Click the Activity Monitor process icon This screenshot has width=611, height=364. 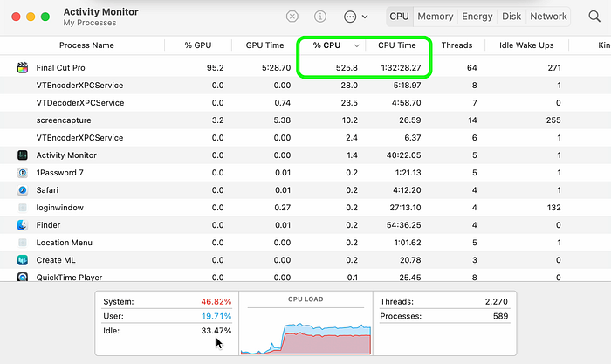[x=23, y=155]
